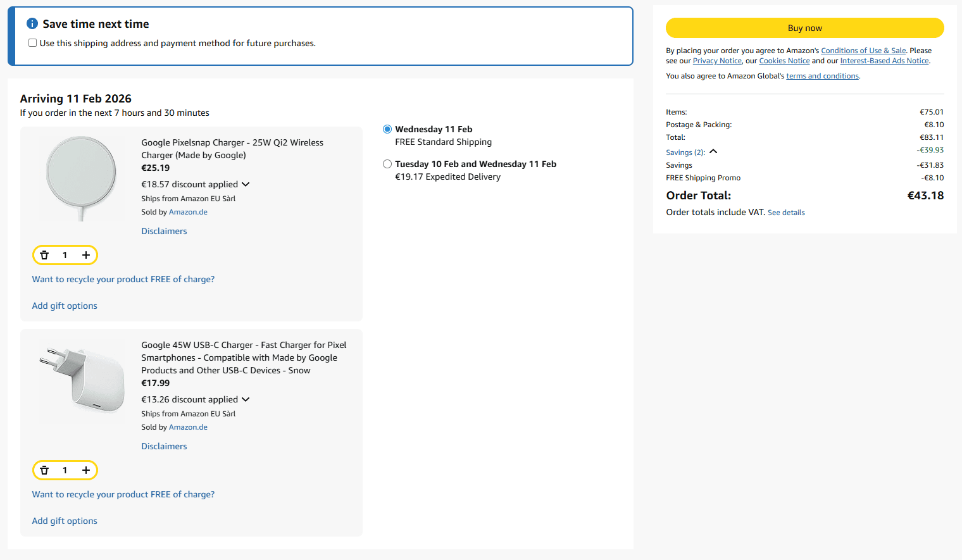Click the Items €75.01 value
This screenshot has height=560, width=962.
932,112
